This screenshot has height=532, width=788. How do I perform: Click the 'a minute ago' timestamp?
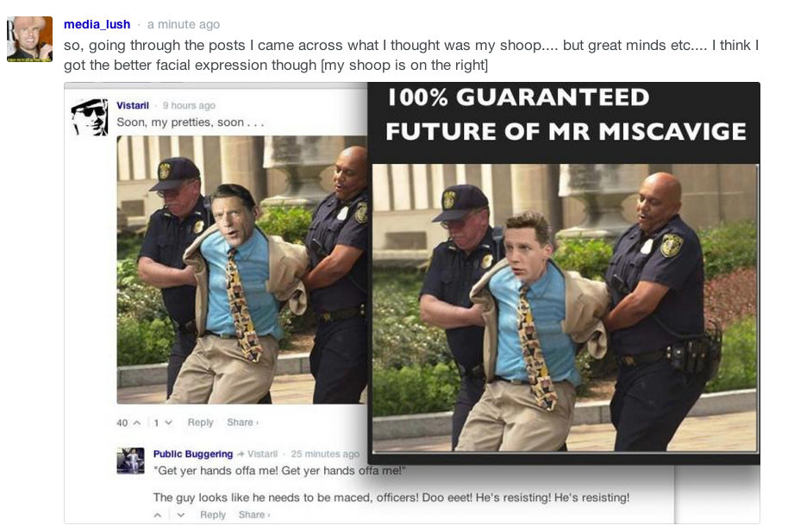pos(184,24)
